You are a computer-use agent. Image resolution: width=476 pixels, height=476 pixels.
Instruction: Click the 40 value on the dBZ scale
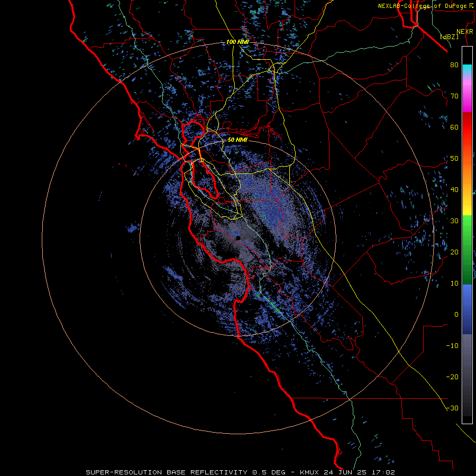coord(454,190)
